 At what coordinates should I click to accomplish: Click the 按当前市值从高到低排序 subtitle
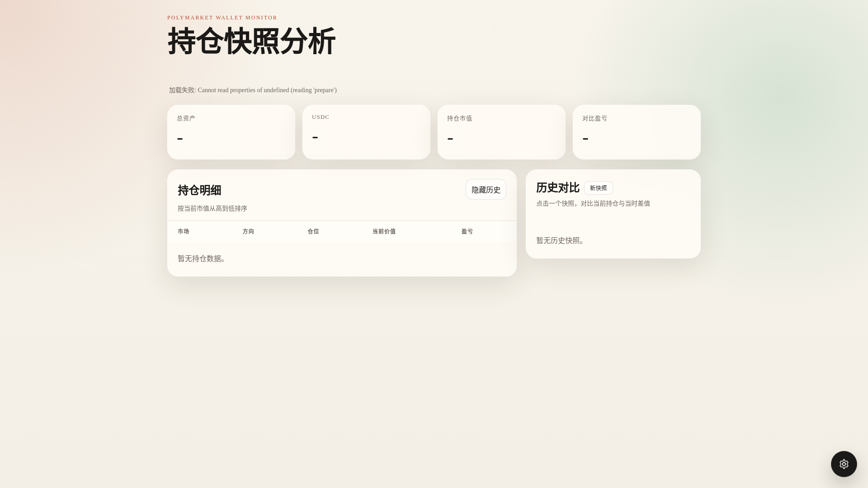[212, 208]
